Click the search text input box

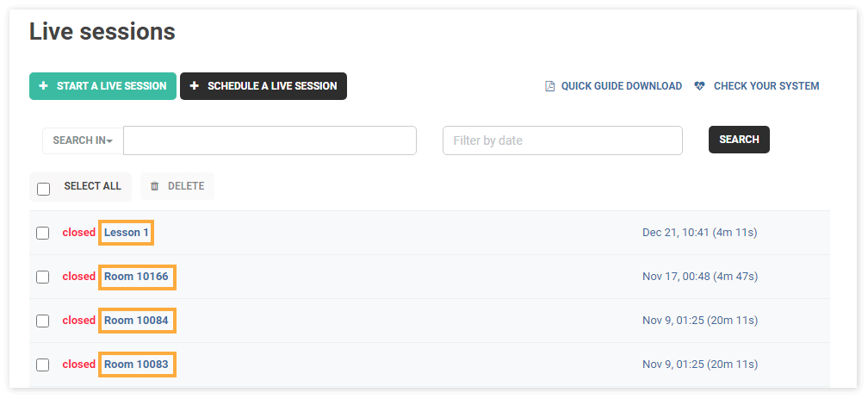click(270, 140)
